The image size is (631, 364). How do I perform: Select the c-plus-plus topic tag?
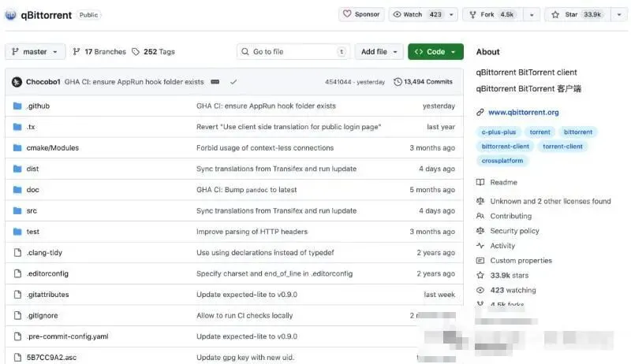click(x=498, y=132)
